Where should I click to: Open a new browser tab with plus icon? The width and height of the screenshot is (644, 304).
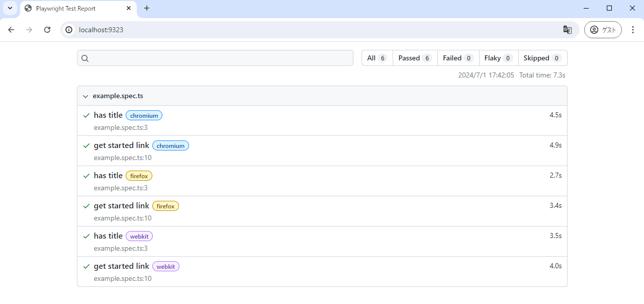click(x=147, y=8)
